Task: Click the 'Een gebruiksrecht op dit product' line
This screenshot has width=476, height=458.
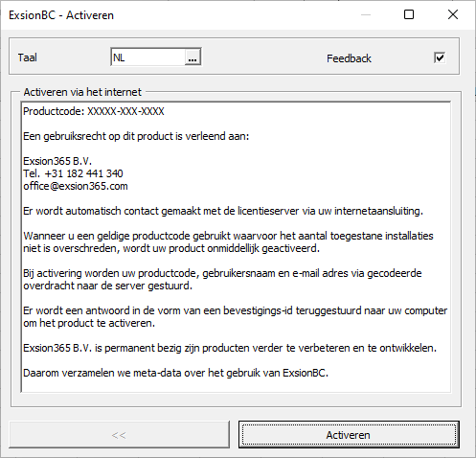Action: (136, 136)
